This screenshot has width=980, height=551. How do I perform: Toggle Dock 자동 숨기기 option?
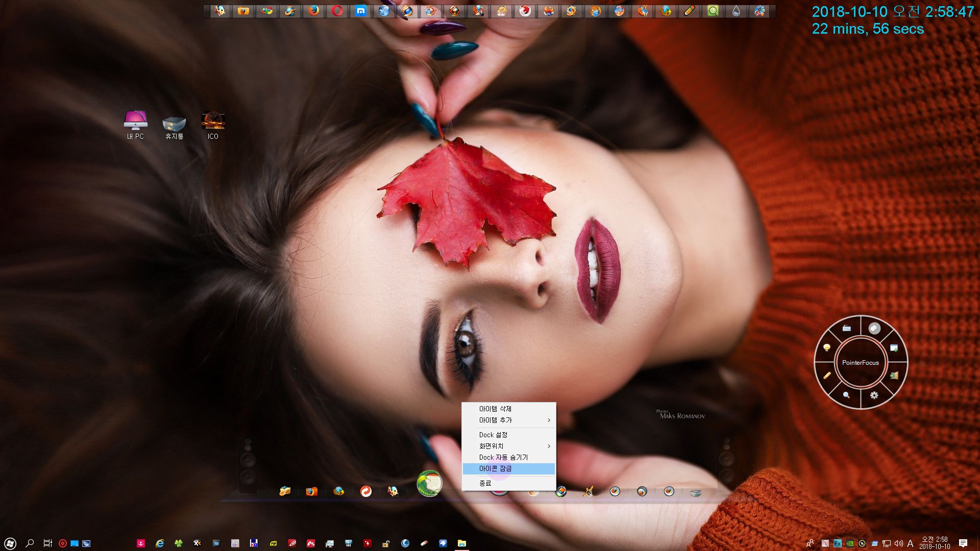[509, 457]
